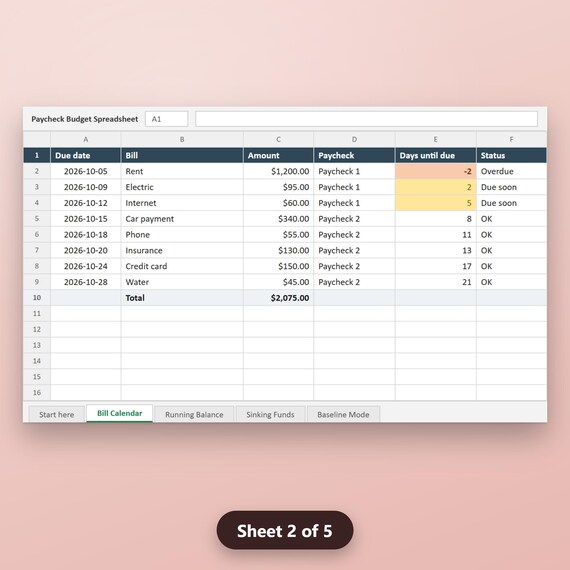Click the Internet bill cell
The height and width of the screenshot is (570, 570).
(182, 203)
